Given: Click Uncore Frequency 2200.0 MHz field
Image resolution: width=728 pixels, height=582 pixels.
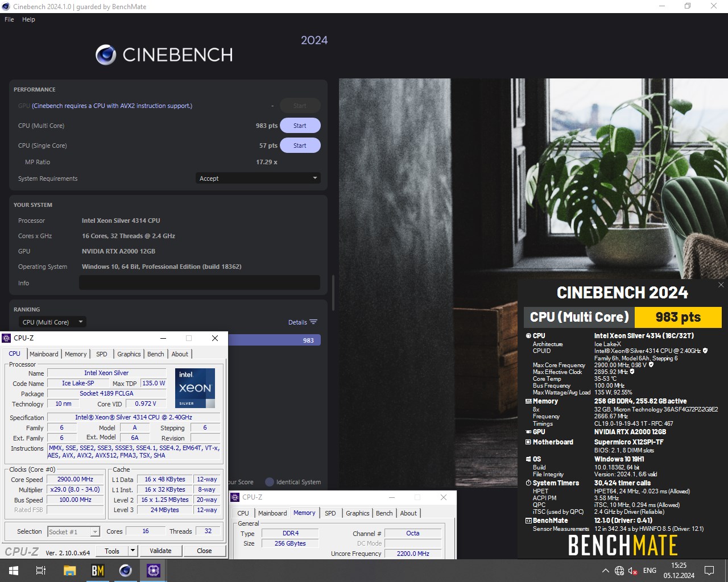Looking at the screenshot, I should tap(413, 554).
